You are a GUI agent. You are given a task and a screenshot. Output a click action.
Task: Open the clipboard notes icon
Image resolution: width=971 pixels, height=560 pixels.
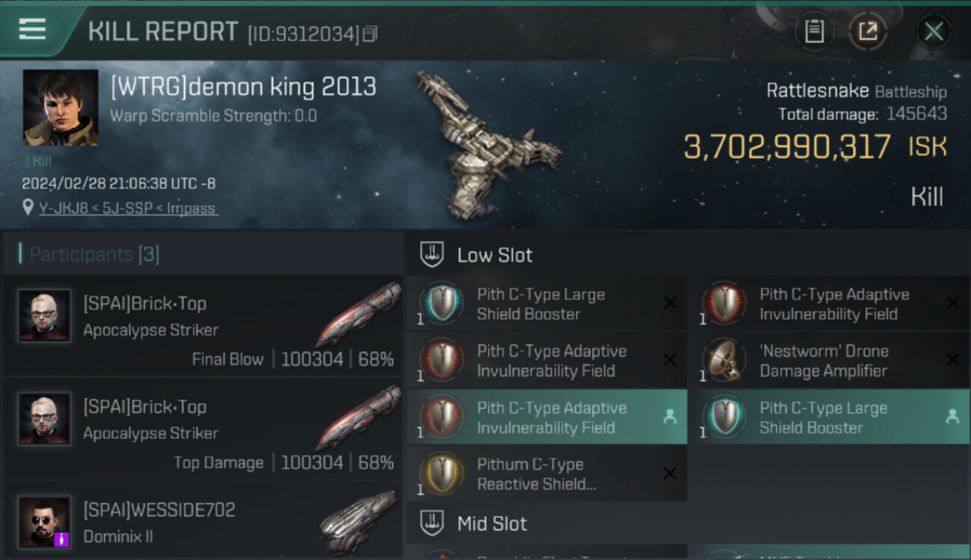(814, 31)
